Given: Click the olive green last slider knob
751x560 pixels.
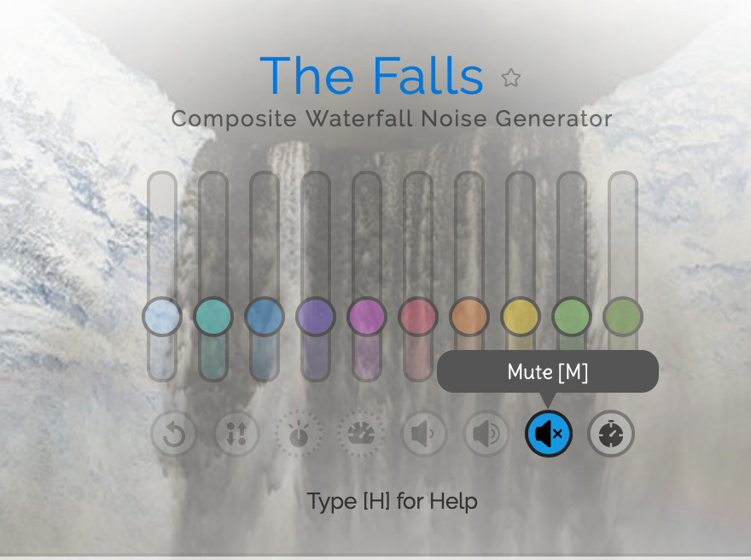Looking at the screenshot, I should pos(623,317).
